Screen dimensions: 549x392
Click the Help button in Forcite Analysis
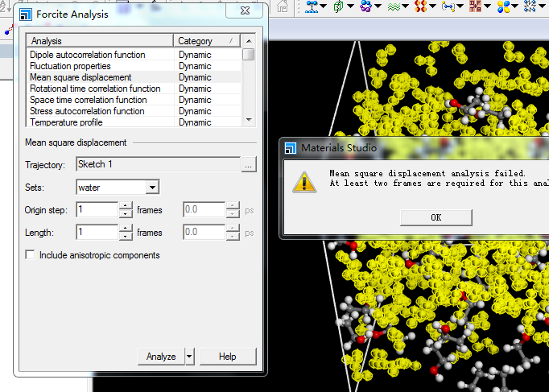(x=227, y=357)
